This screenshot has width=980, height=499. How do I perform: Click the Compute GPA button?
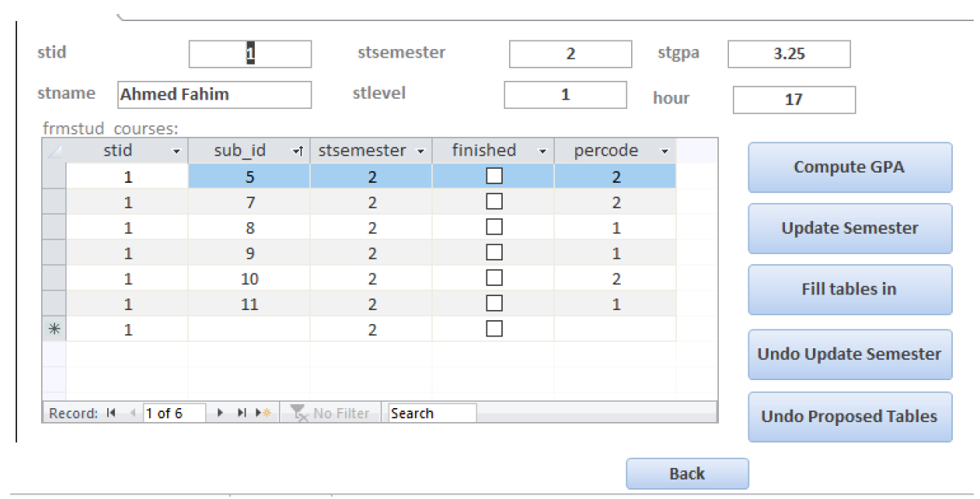pyautogui.click(x=849, y=167)
